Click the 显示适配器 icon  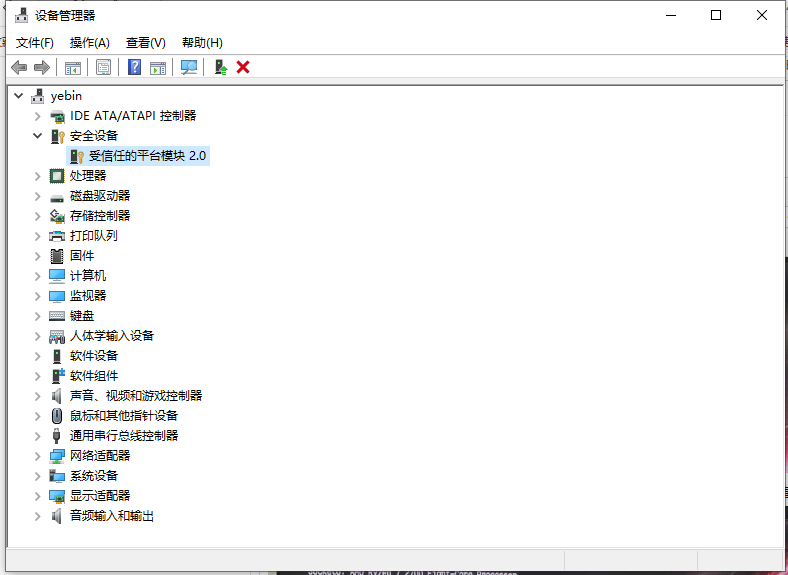click(57, 496)
